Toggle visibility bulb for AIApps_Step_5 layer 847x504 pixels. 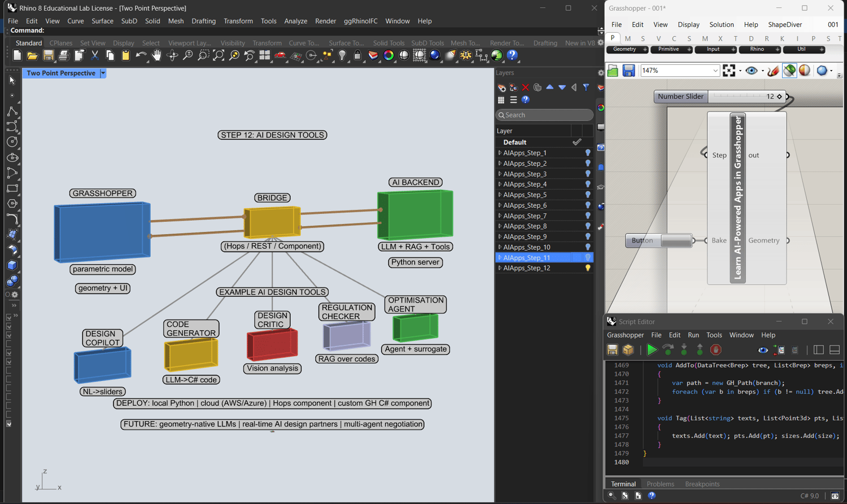tap(588, 195)
